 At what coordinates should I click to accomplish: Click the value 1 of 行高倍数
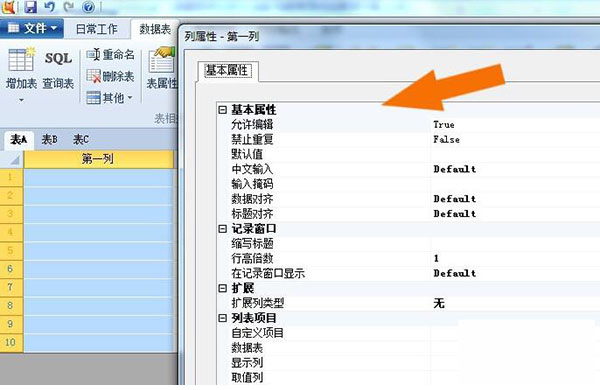[436, 259]
